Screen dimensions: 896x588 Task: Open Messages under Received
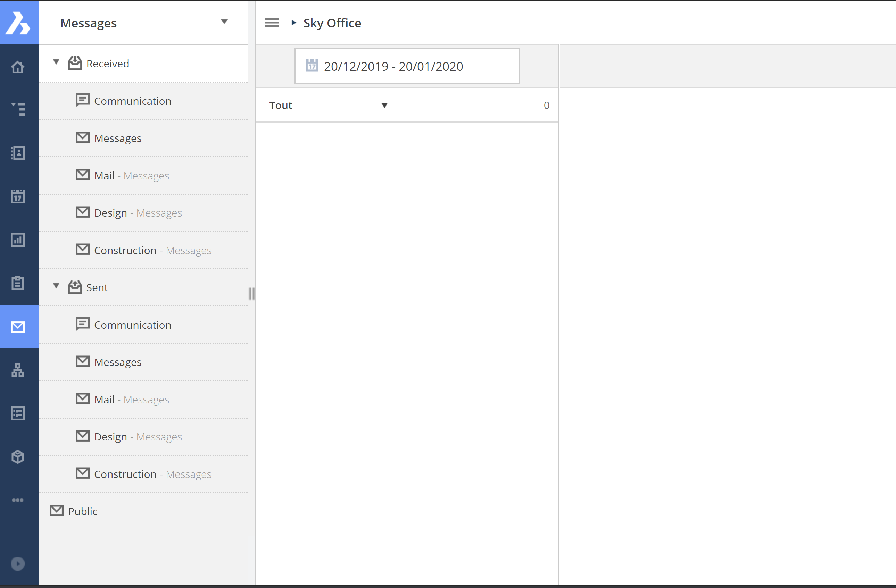pos(143,138)
